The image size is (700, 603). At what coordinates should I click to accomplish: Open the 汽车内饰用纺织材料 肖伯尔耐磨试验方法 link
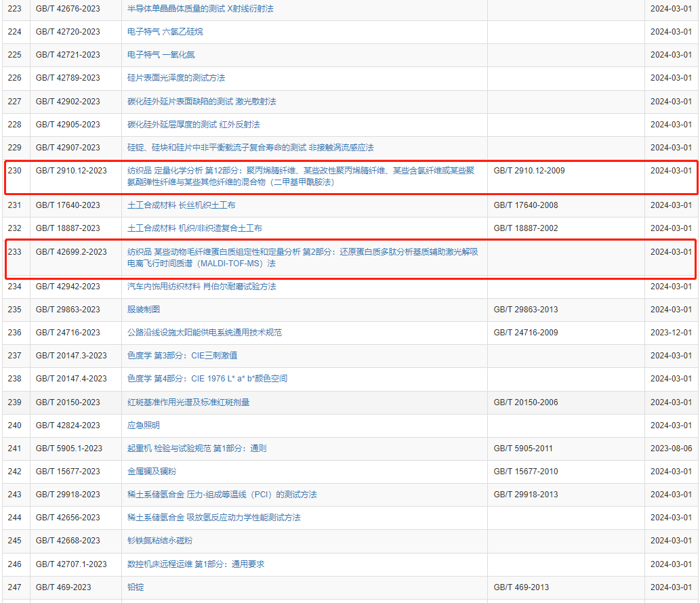(202, 287)
